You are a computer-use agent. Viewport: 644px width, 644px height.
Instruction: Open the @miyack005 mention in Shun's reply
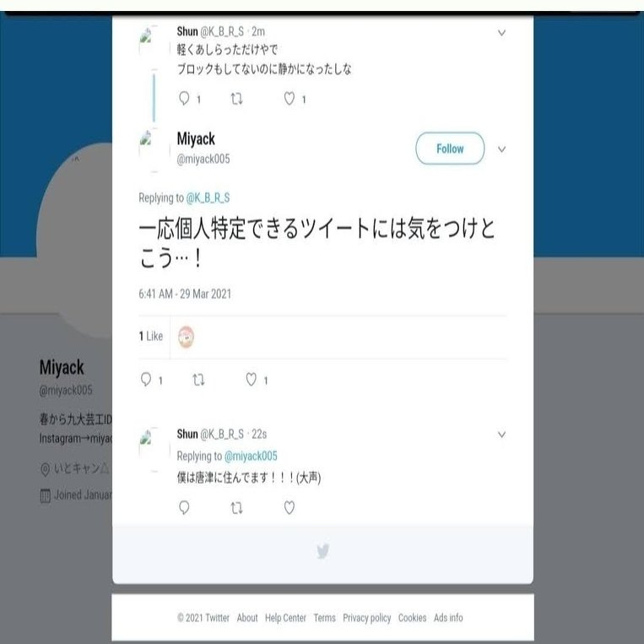251,456
